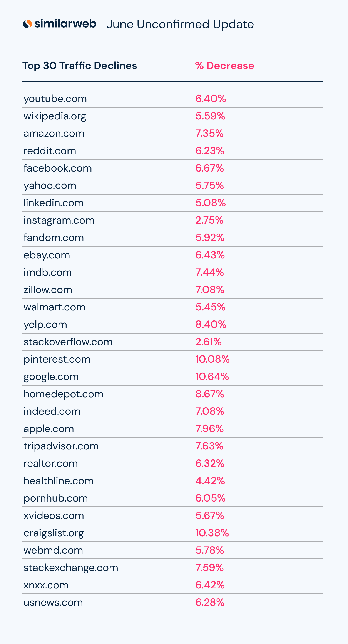Select the tripadvisor.com entry

61,446
